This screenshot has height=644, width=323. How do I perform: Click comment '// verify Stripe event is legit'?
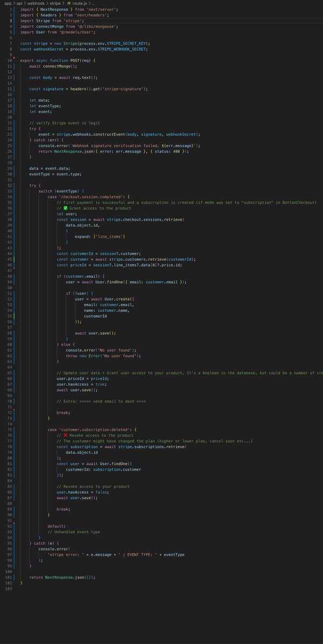tap(64, 123)
